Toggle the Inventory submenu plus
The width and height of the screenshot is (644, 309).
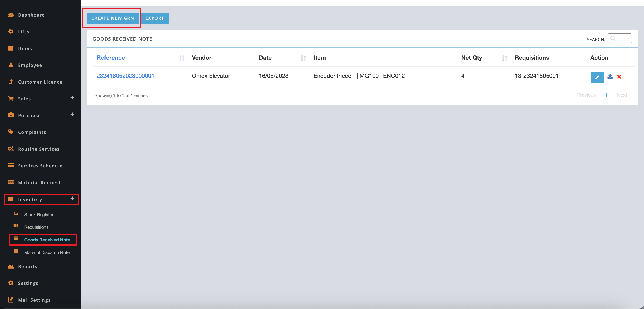72,198
